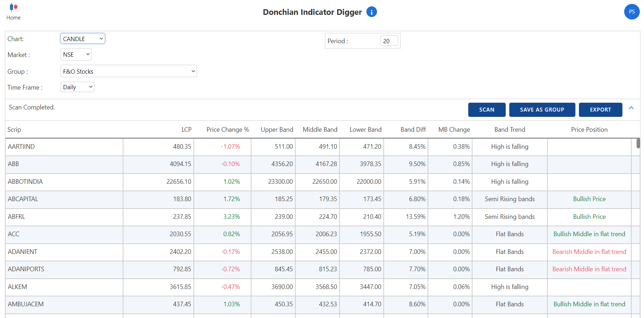Open the Market NSE dropdown
The height and width of the screenshot is (318, 644).
click(76, 55)
